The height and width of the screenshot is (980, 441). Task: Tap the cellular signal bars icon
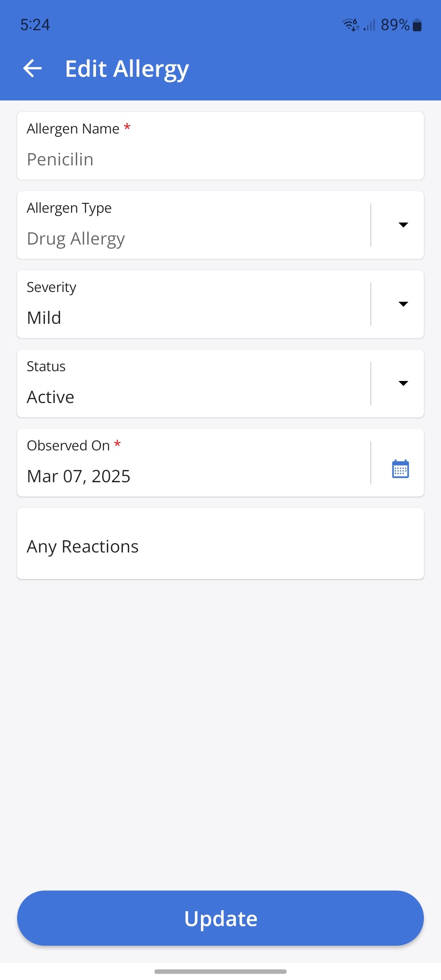pyautogui.click(x=370, y=25)
